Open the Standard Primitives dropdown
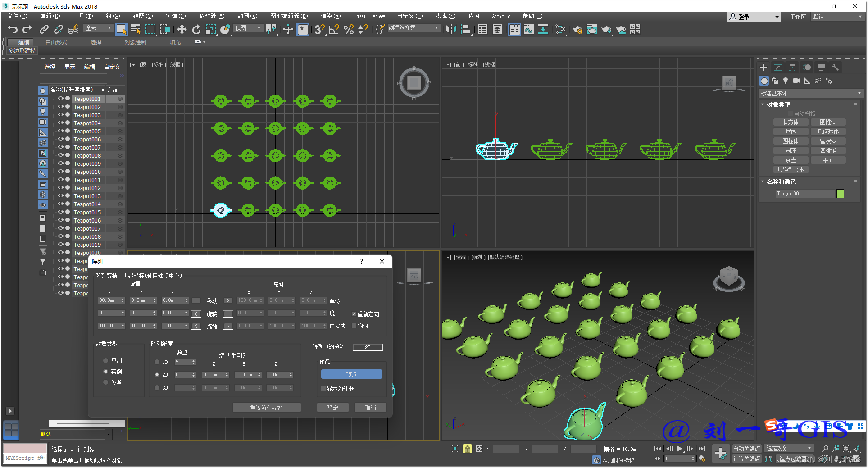868x468 pixels. coord(810,93)
